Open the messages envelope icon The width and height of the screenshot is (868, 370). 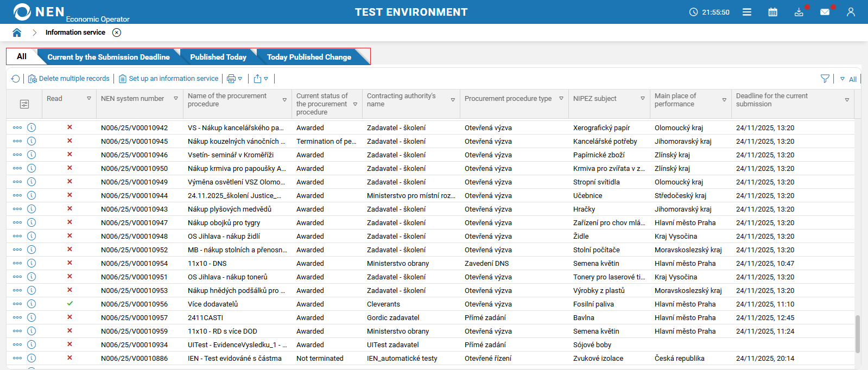(825, 12)
